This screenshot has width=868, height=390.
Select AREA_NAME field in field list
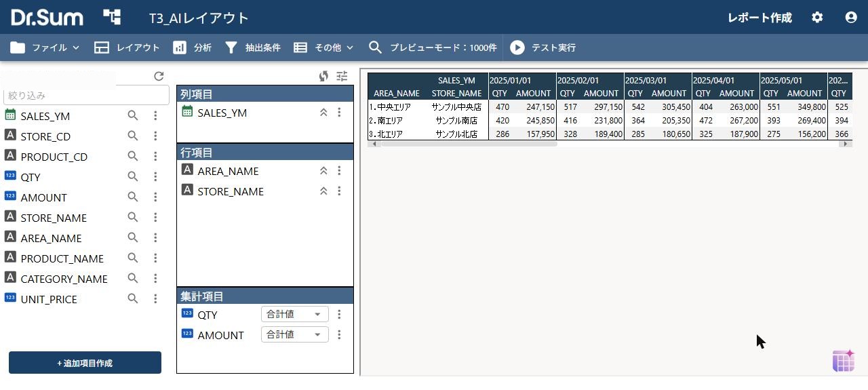pyautogui.click(x=51, y=238)
